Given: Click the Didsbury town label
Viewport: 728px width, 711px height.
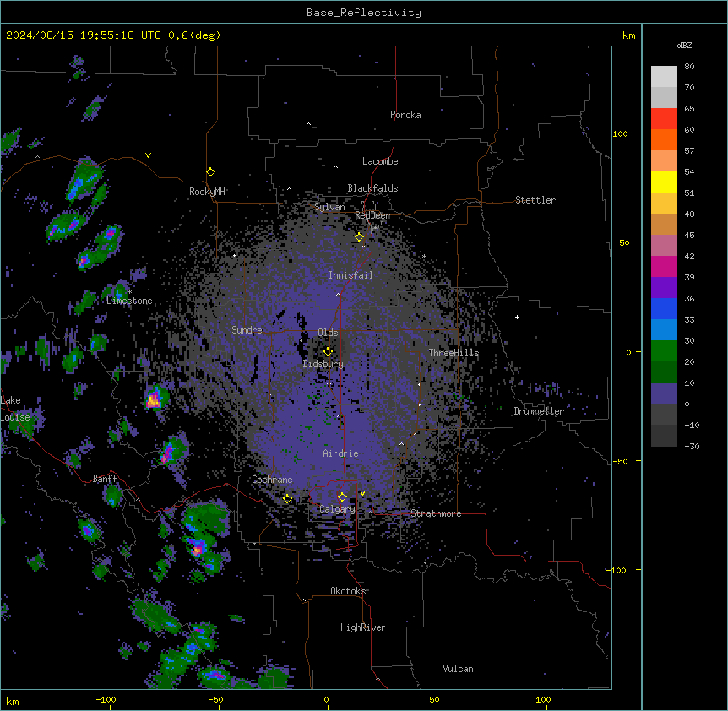Looking at the screenshot, I should tap(323, 364).
